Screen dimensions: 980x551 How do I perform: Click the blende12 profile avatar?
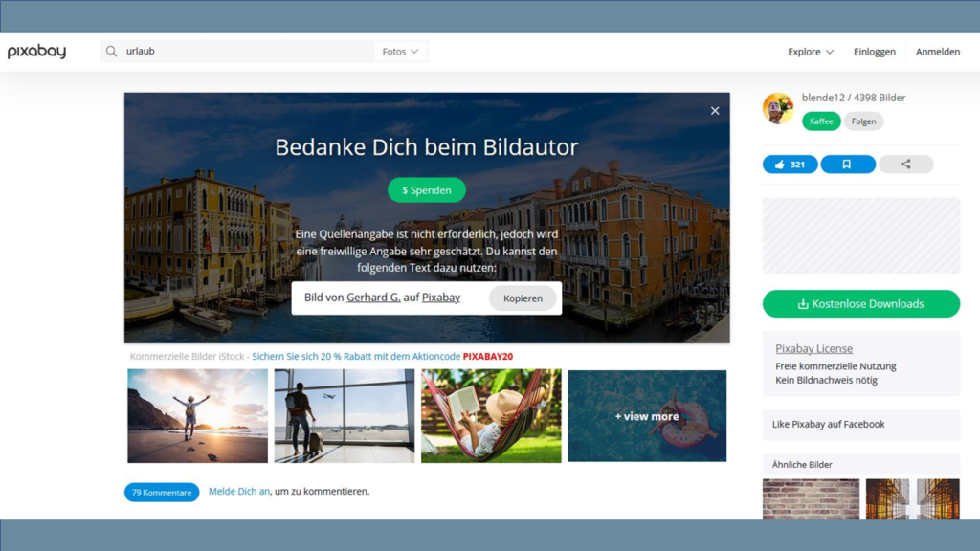point(778,108)
